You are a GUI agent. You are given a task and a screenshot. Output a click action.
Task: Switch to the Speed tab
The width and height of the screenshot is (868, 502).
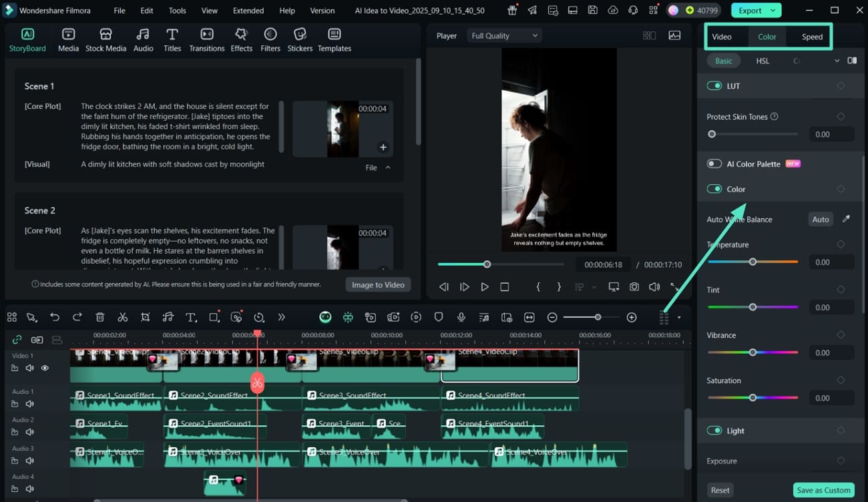[x=812, y=37]
